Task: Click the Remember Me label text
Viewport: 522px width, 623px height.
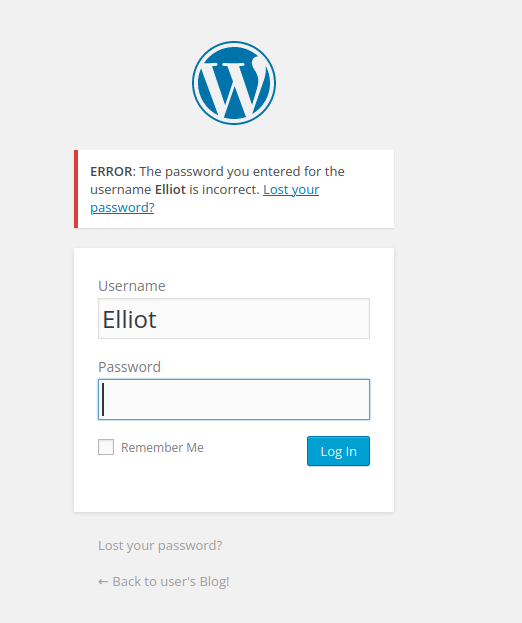Action: 162,447
